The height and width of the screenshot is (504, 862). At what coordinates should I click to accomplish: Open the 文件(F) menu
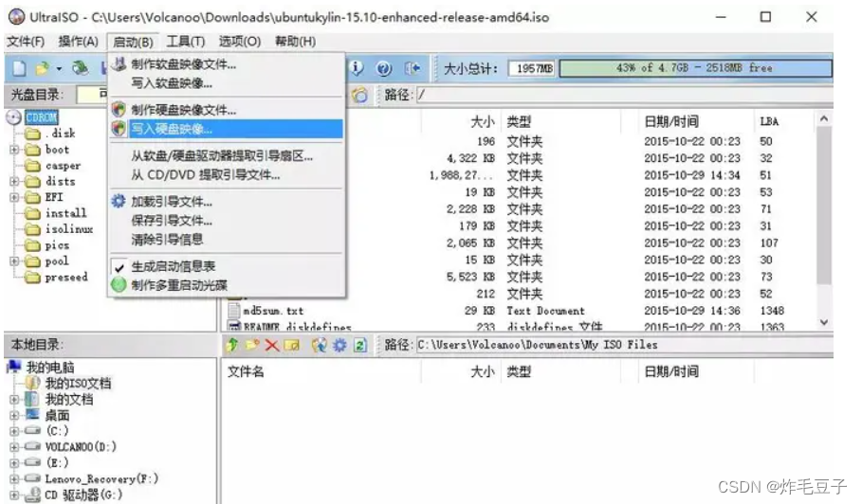point(26,42)
